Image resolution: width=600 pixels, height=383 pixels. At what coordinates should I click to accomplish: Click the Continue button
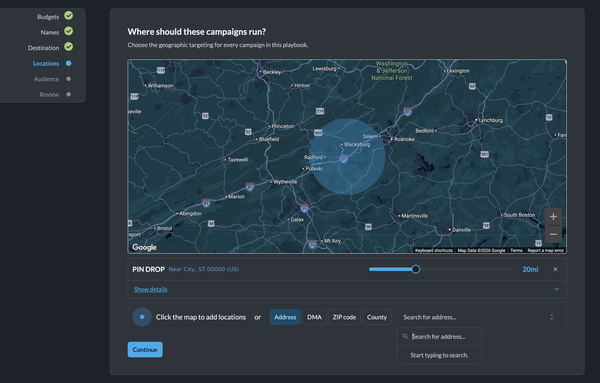tap(145, 350)
